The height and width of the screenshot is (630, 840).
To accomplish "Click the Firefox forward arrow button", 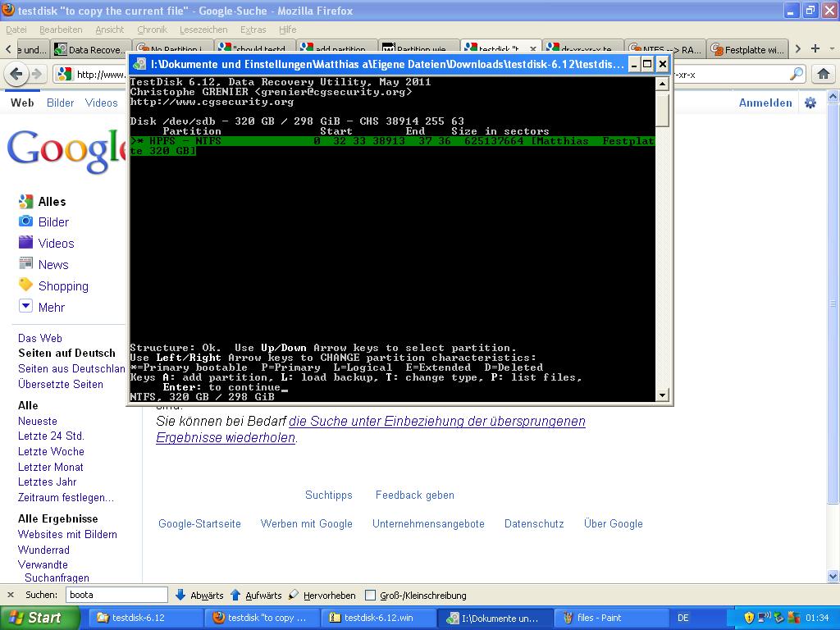I will coord(36,74).
